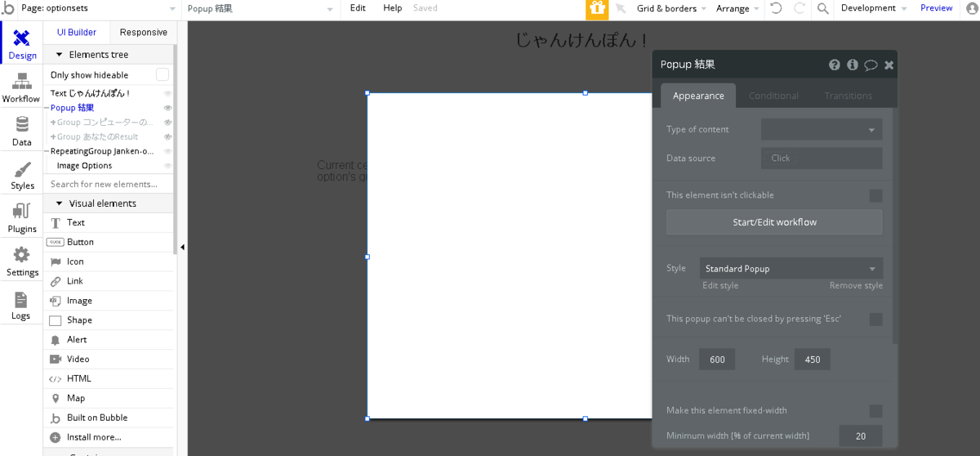Select Image Options in elements tree
This screenshot has height=456, width=980.
(84, 166)
